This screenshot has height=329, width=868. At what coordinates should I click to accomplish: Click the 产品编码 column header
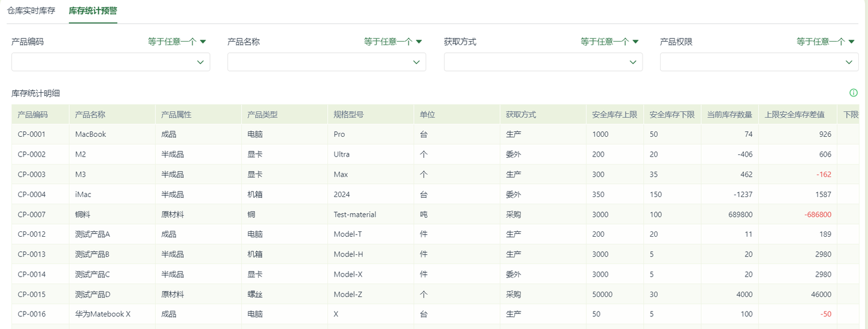[x=33, y=114]
